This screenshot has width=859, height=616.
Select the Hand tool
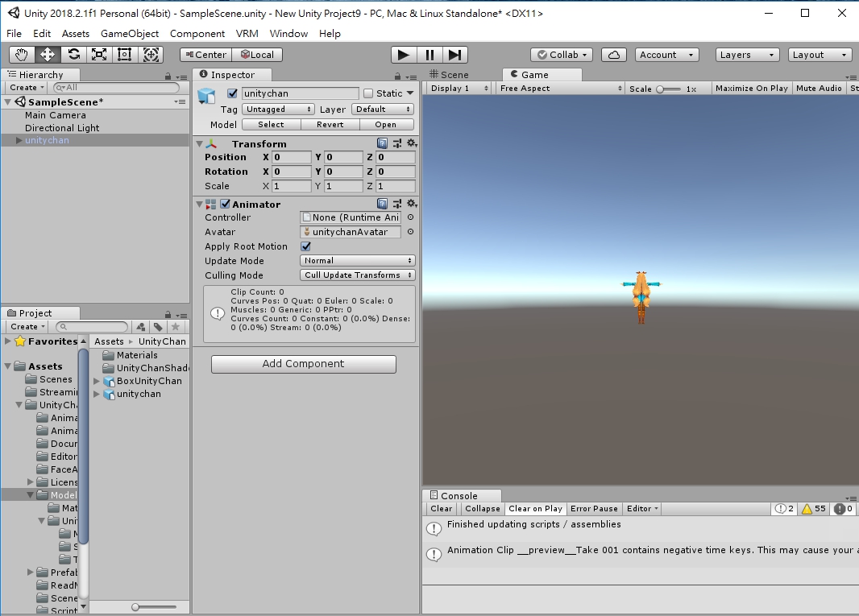point(22,55)
